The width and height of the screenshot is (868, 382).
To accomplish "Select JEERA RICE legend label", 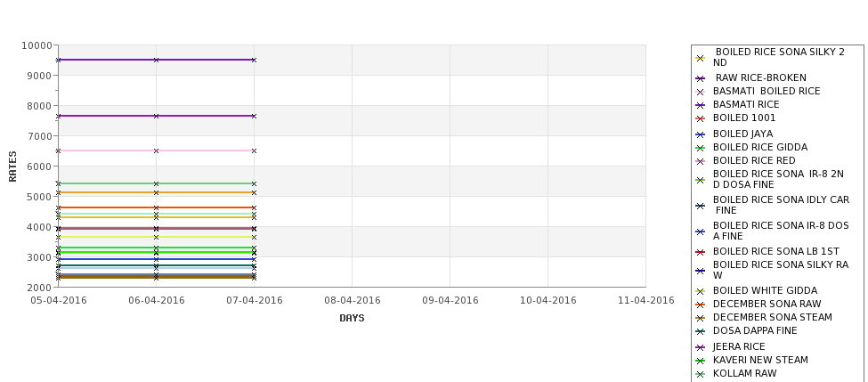I will coord(738,346).
